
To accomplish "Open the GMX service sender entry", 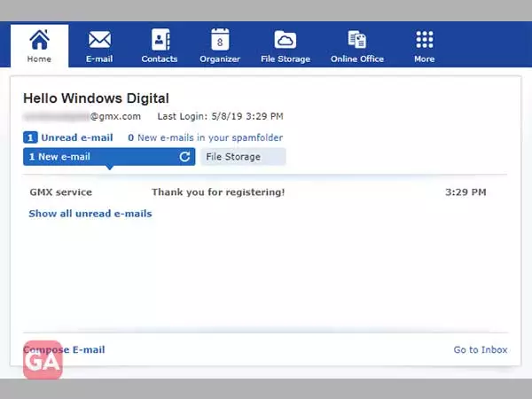I will pos(60,192).
